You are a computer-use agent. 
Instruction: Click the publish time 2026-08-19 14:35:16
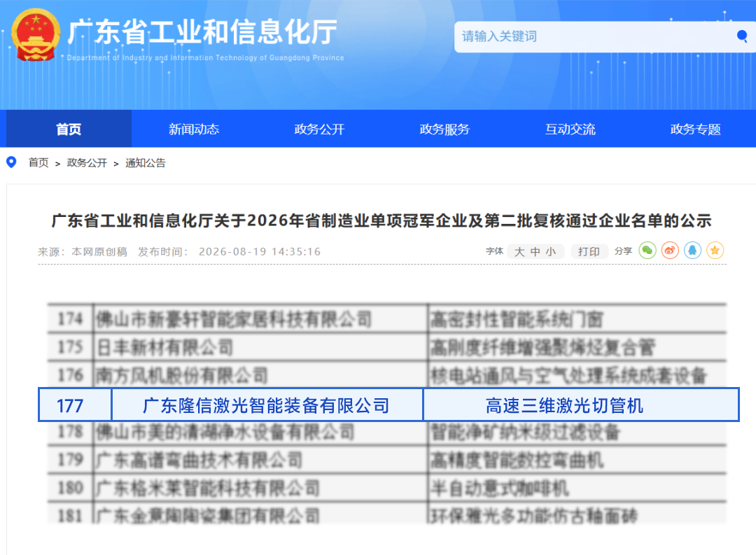(260, 252)
